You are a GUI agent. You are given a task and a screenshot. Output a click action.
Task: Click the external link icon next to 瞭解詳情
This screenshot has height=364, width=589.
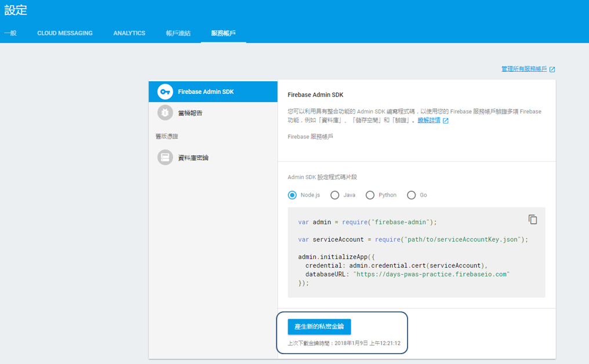445,121
